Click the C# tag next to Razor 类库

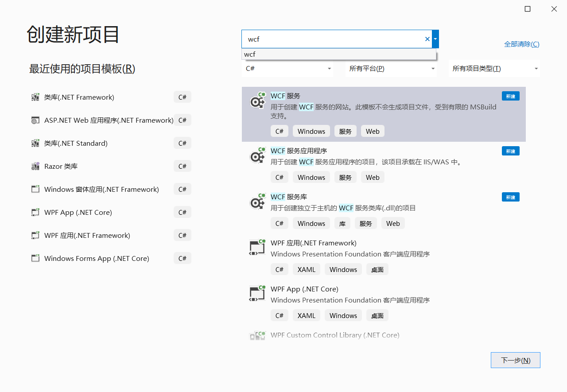[x=183, y=166]
